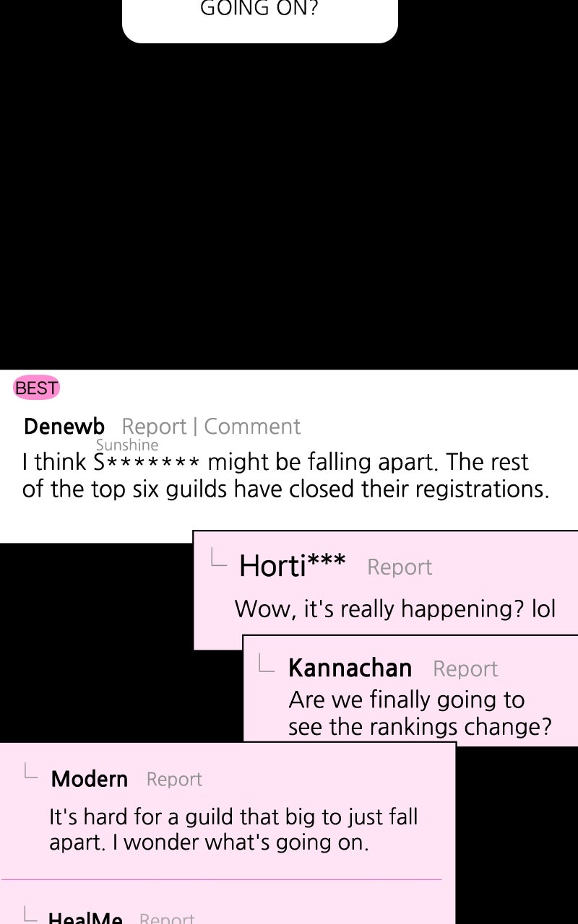Click reply arrow icon beside HealMe
578x924 pixels.
tap(30, 914)
